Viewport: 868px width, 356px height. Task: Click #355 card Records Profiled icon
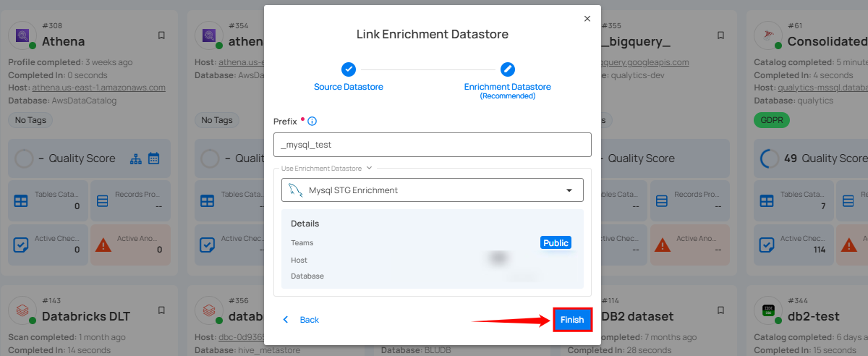click(663, 201)
